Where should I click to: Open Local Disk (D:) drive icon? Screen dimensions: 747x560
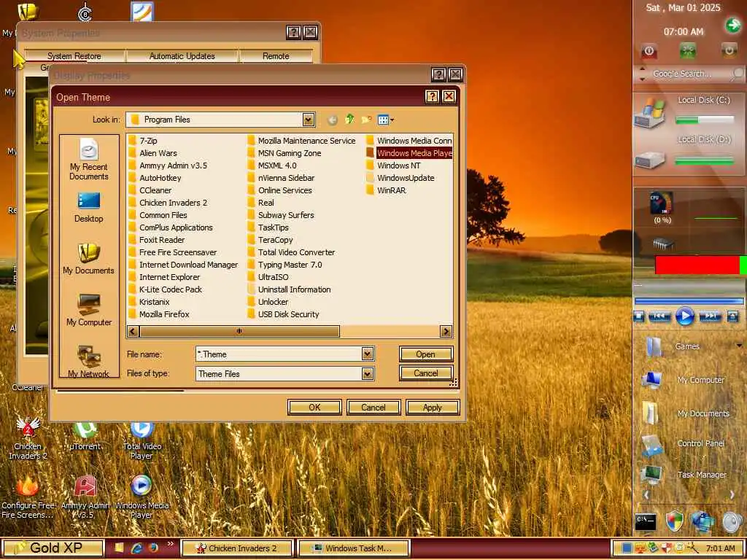[650, 160]
